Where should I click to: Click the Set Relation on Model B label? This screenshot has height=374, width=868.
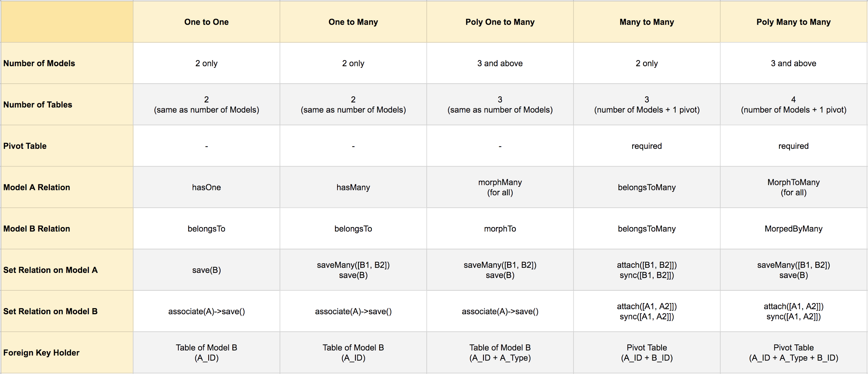(51, 311)
